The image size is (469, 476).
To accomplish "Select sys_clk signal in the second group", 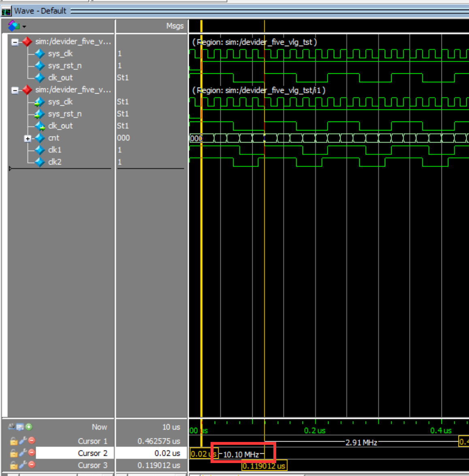I will coord(60,102).
